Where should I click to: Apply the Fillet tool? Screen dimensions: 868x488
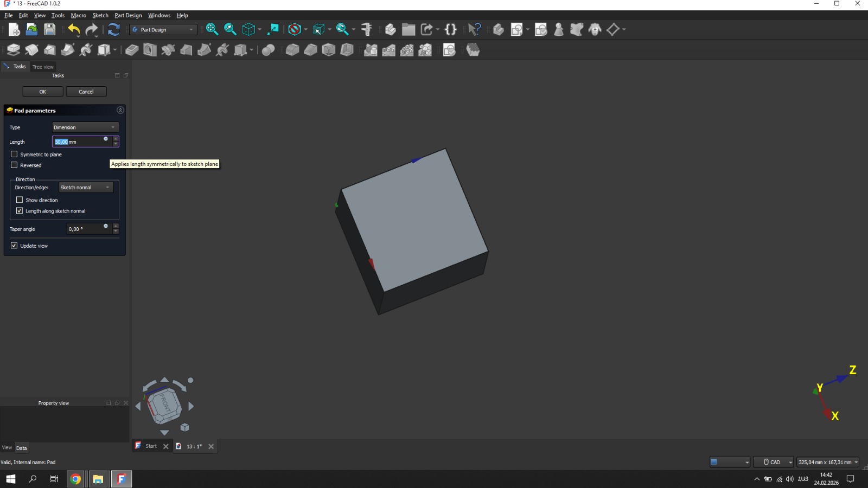click(x=292, y=50)
